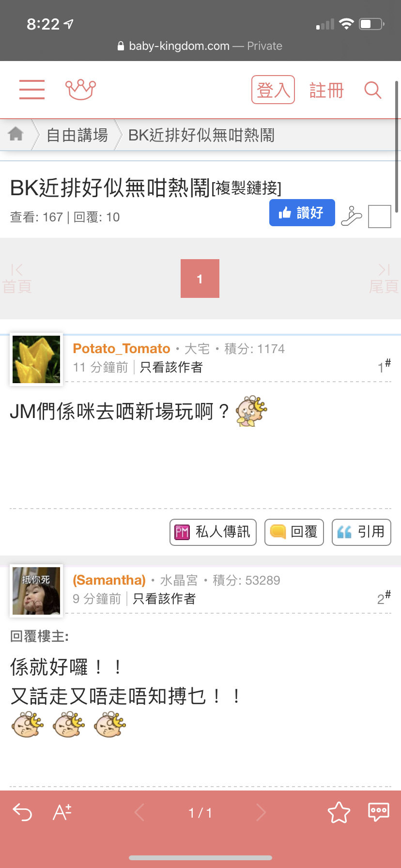Open the hamburger menu
The height and width of the screenshot is (868, 401).
click(x=32, y=90)
